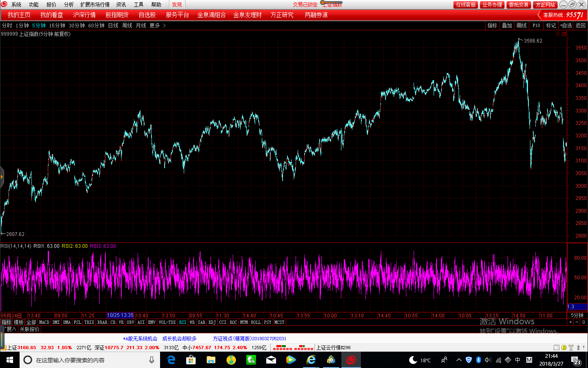Click the 1.3 value box under the RSI scale
Viewport: 588px width, 368px height.
tap(577, 307)
